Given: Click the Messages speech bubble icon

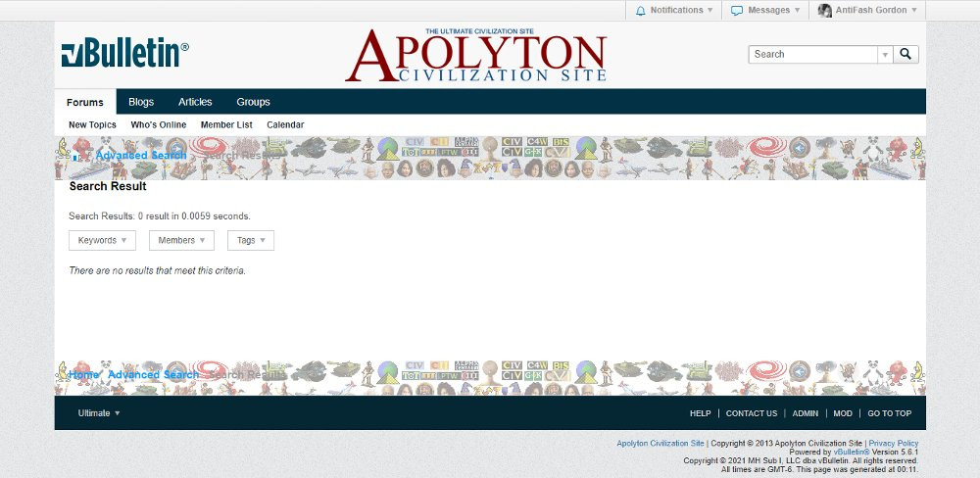Looking at the screenshot, I should pyautogui.click(x=737, y=11).
